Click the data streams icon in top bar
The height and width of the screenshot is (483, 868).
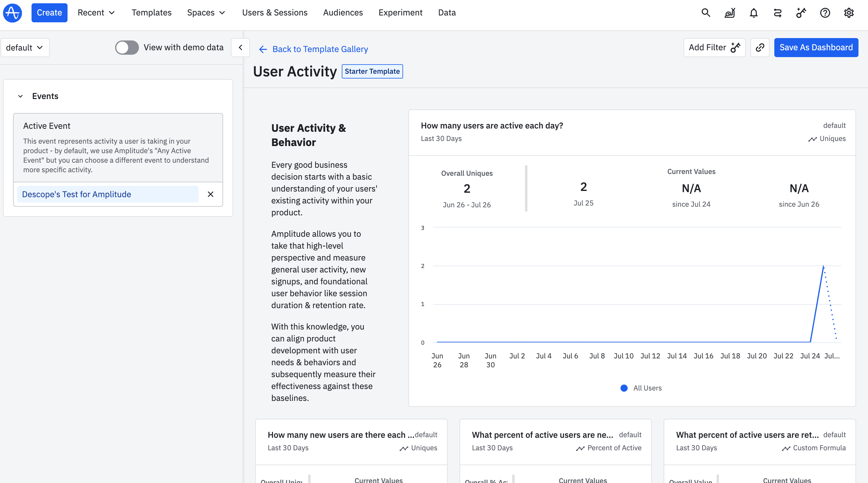pos(777,13)
